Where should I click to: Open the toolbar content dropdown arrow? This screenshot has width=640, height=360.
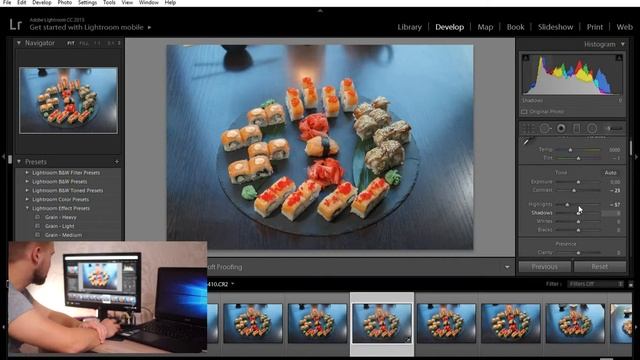507,267
